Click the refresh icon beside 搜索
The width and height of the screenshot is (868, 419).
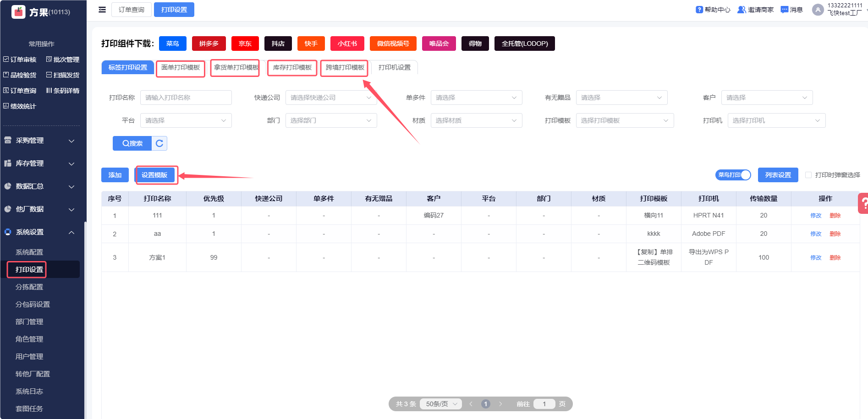(159, 143)
